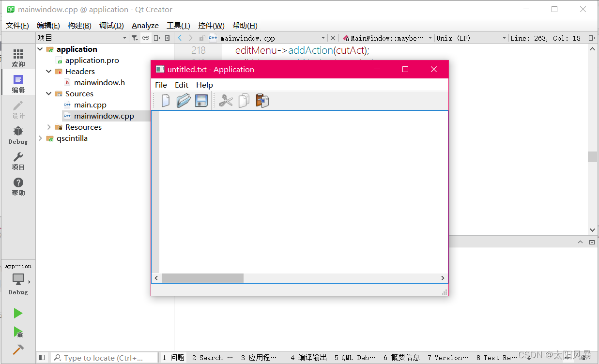Open Edit menu in Application window
Image resolution: width=599 pixels, height=364 pixels.
182,85
